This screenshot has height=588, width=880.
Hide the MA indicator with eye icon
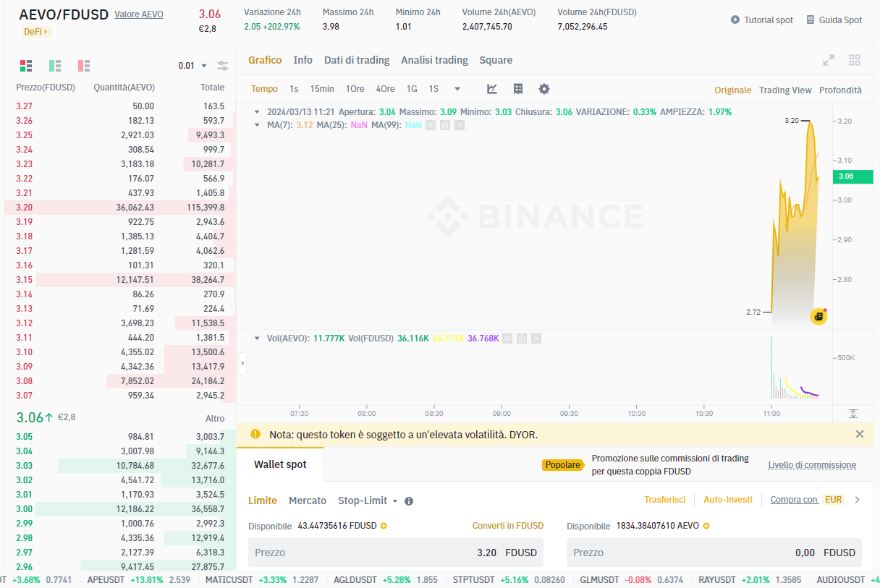coord(431,125)
